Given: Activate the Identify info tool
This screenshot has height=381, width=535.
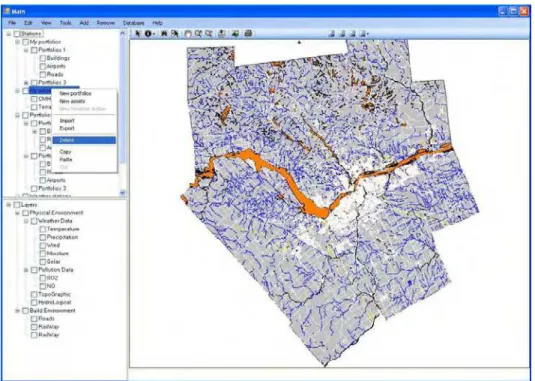Looking at the screenshot, I should click(148, 33).
